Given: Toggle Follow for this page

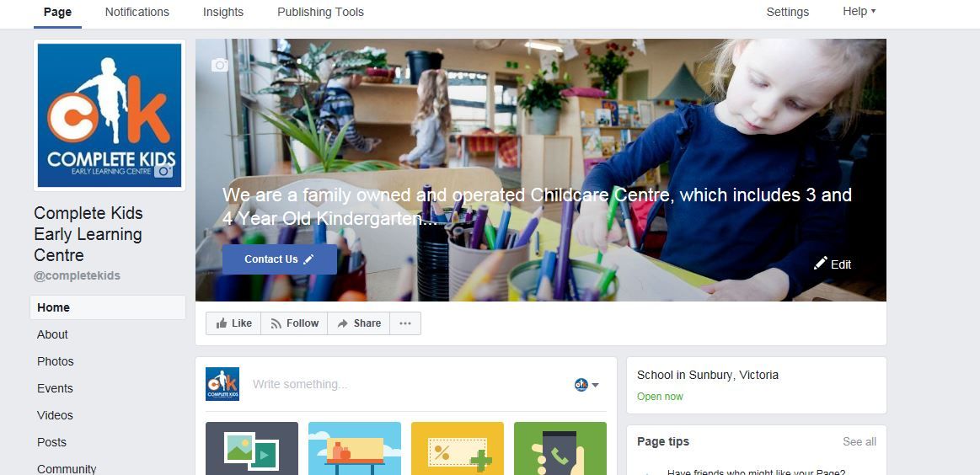Looking at the screenshot, I should coord(294,323).
